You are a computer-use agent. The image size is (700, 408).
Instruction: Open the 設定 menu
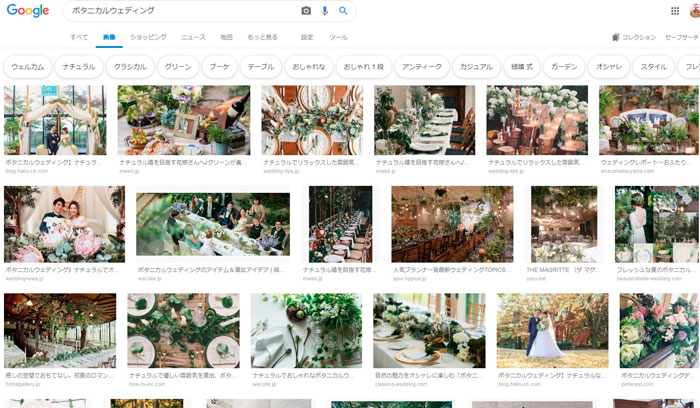coord(307,37)
